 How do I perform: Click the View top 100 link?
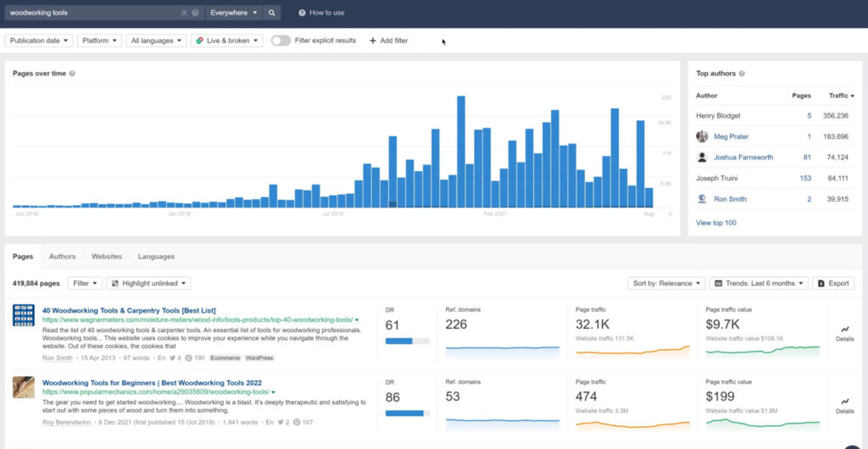pos(716,223)
